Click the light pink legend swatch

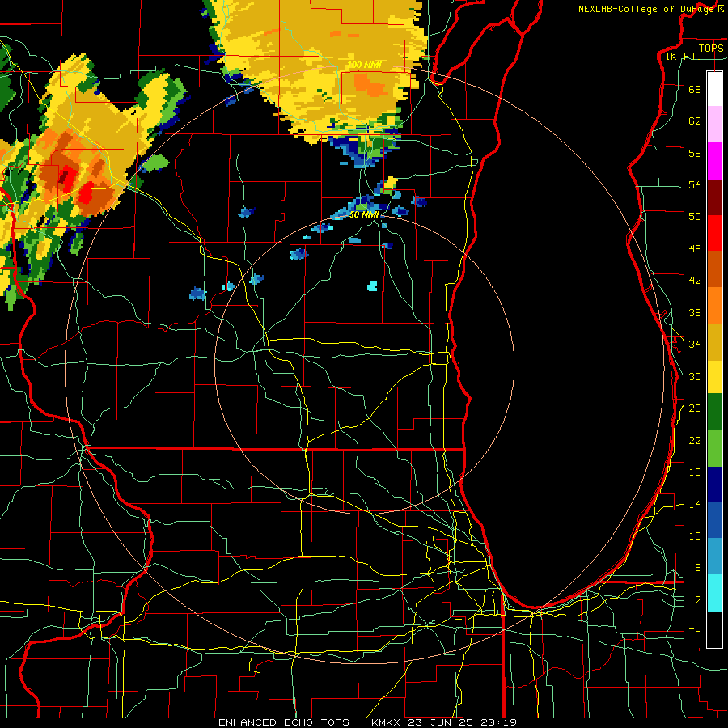coord(714,124)
